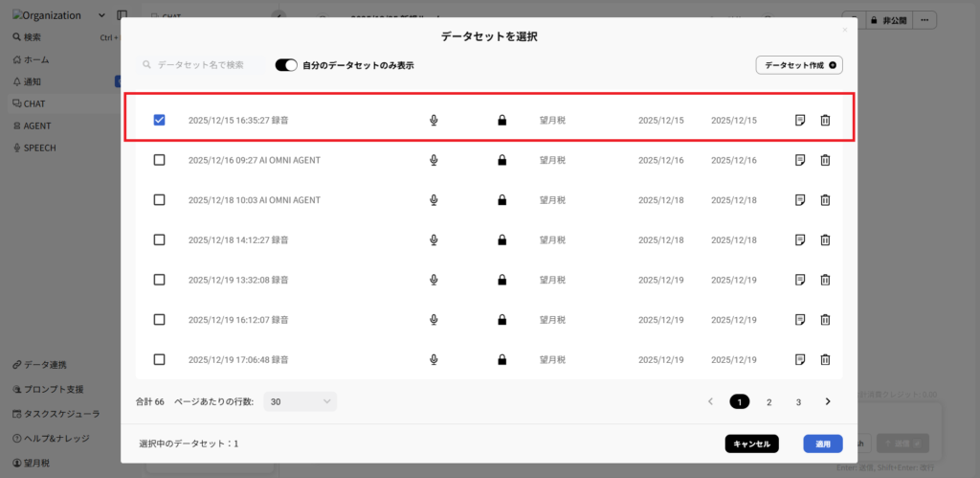Image resolution: width=980 pixels, height=478 pixels.
Task: Click microphone icon in 2025/12/16 09:27 row
Action: click(434, 160)
